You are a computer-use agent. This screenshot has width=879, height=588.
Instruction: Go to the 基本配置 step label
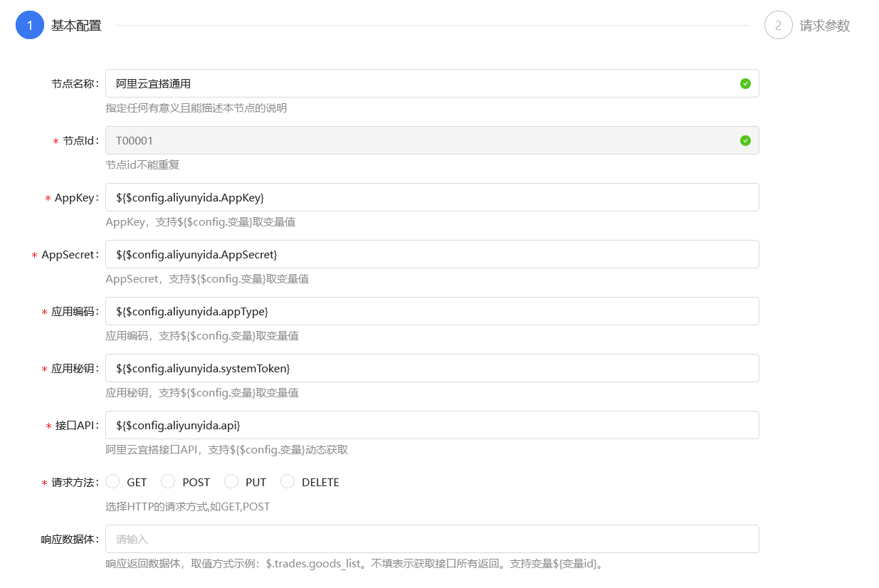pyautogui.click(x=76, y=26)
